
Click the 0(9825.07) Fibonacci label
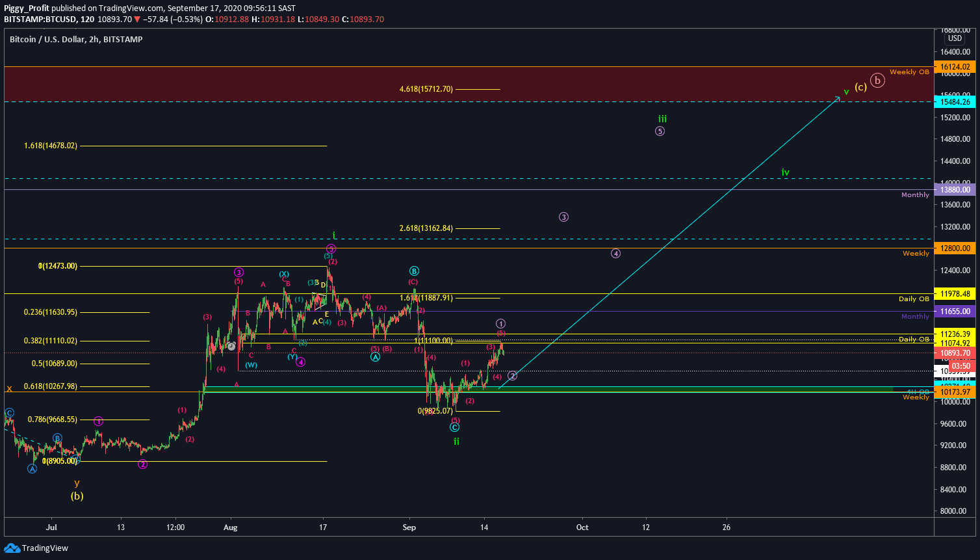(x=435, y=411)
